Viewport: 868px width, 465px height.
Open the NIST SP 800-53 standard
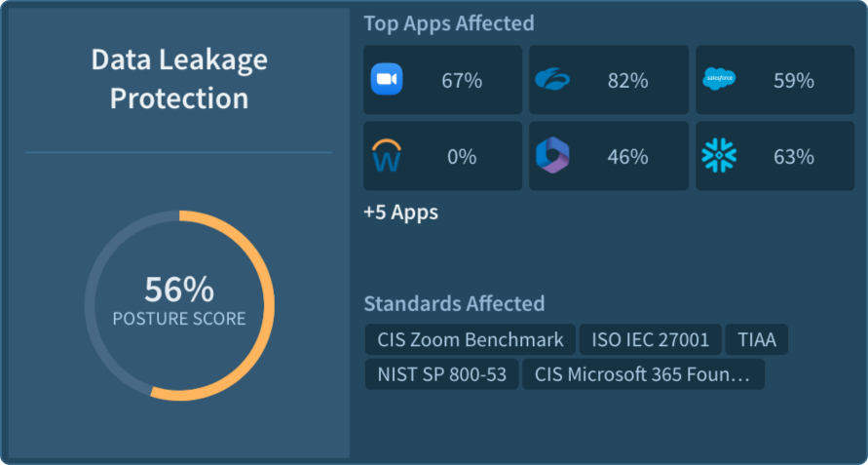(x=441, y=374)
